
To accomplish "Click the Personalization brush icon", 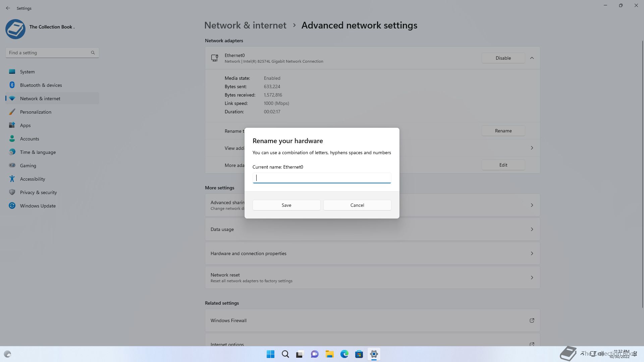I will point(12,112).
